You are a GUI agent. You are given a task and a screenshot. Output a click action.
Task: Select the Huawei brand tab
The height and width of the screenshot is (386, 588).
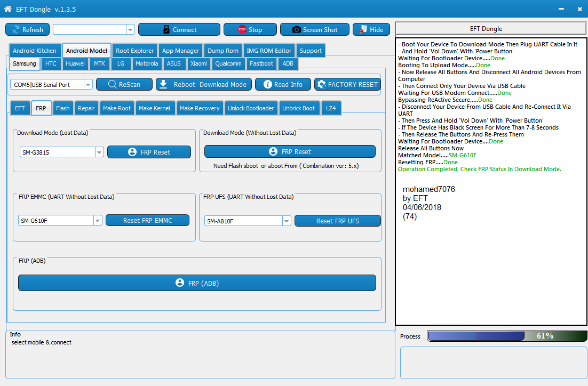(75, 63)
